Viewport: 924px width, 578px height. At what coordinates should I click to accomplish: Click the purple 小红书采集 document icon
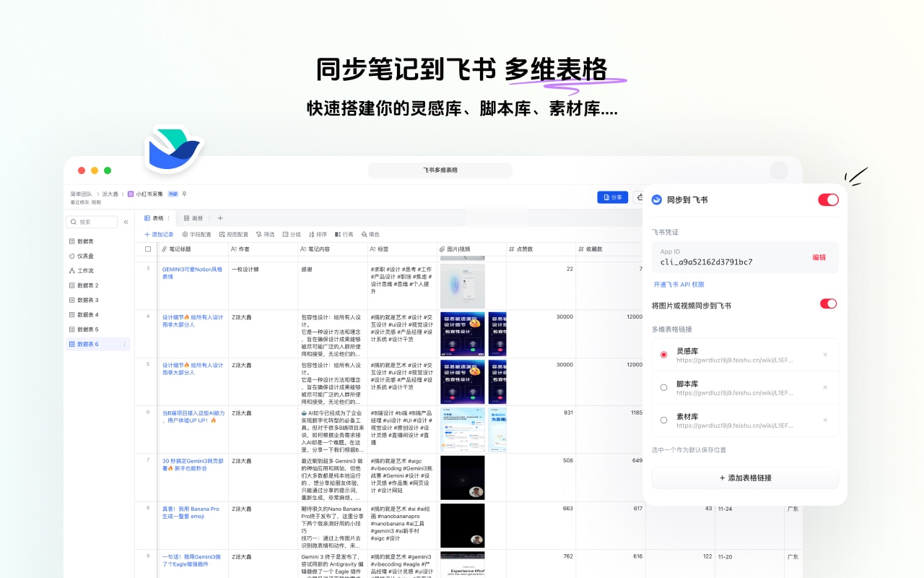click(131, 194)
